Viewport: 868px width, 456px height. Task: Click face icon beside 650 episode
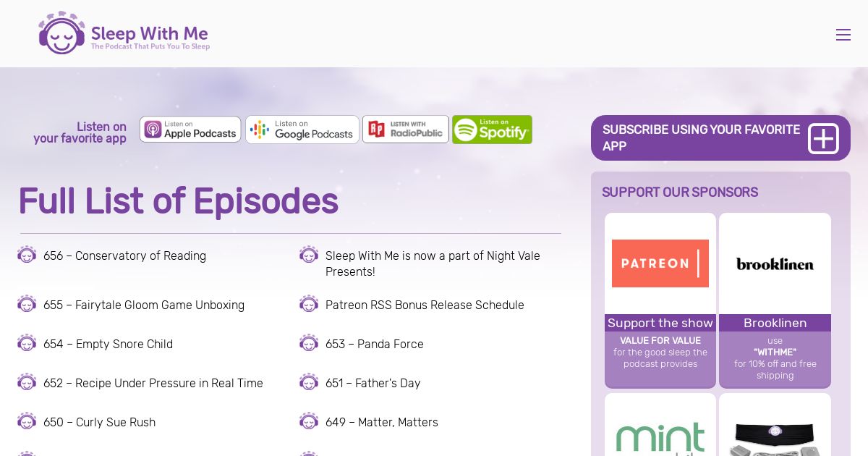(27, 421)
